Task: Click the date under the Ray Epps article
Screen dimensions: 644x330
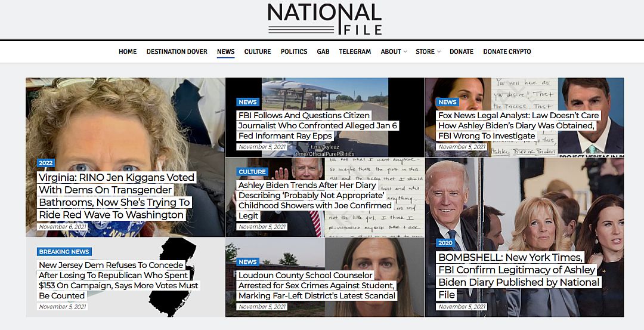Action: pos(262,147)
